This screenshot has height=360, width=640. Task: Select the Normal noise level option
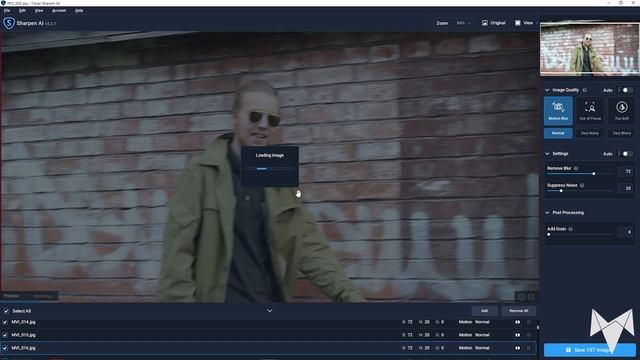point(558,133)
